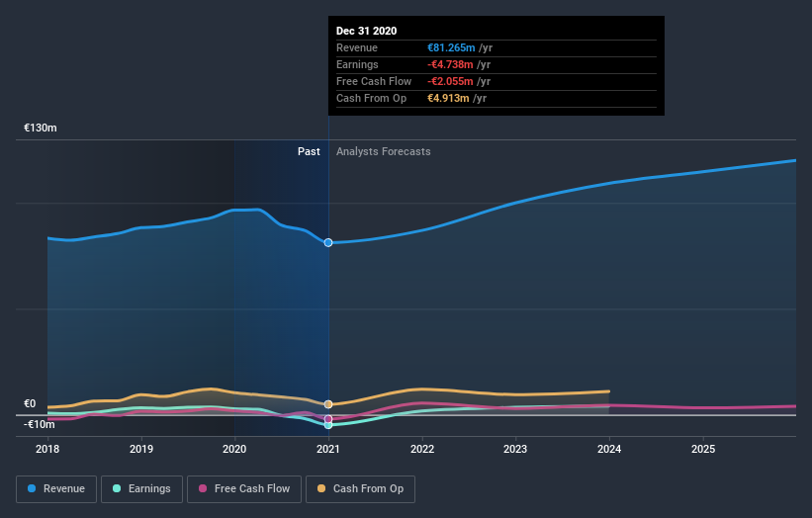This screenshot has height=518, width=812.
Task: Select the Revenue data point at 2021
Action: 328,243
